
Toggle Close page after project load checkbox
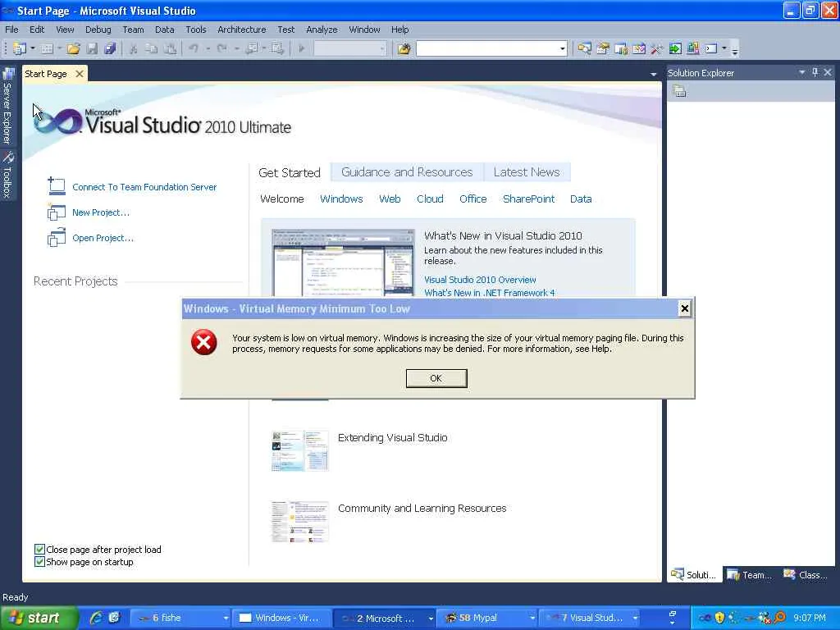point(39,549)
